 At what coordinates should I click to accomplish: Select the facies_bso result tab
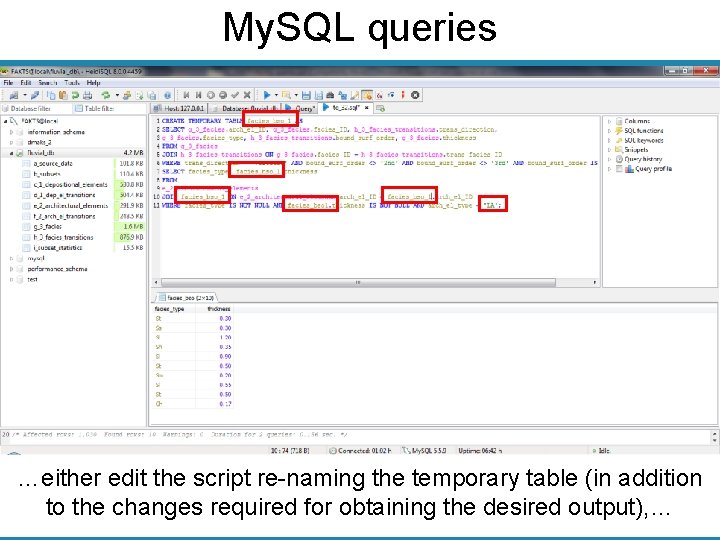186,298
